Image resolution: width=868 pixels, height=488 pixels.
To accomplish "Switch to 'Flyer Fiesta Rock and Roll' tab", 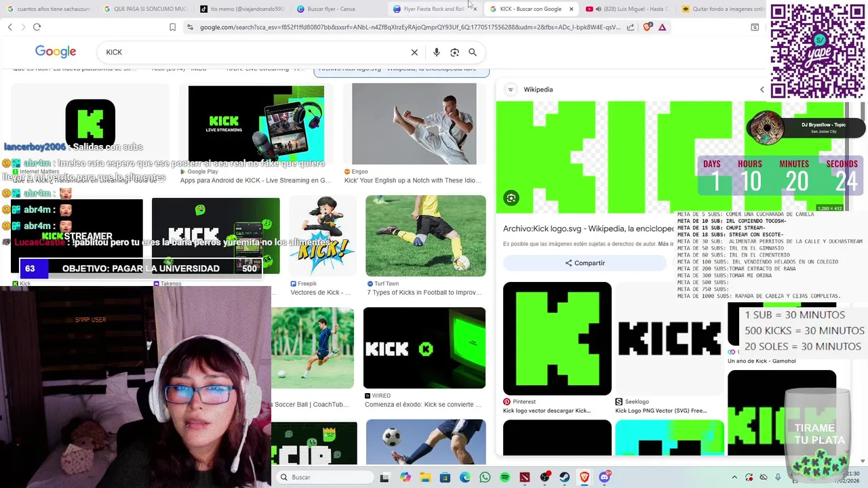I will click(x=434, y=9).
